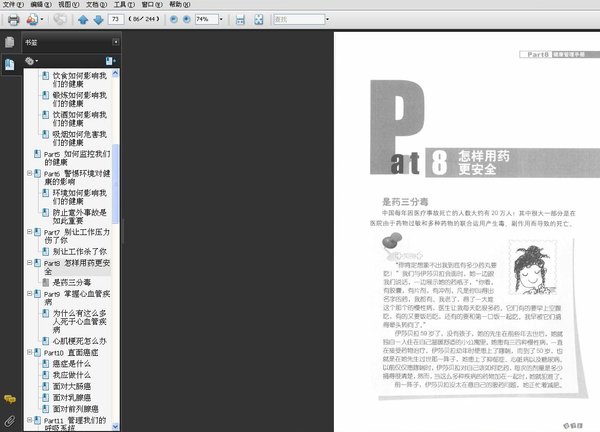Viewport: 600px width, 432px height.
Task: Collapse the Part11 bookmark node
Action: coord(29,420)
